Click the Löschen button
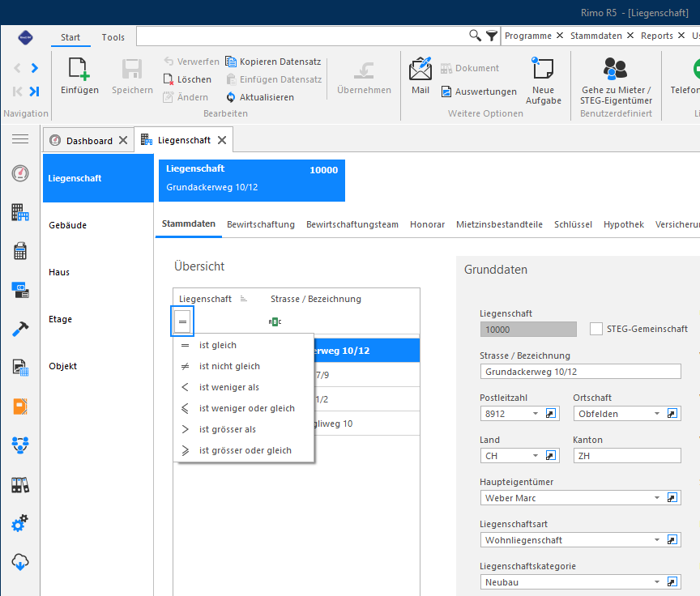This screenshot has height=596, width=700. point(187,79)
